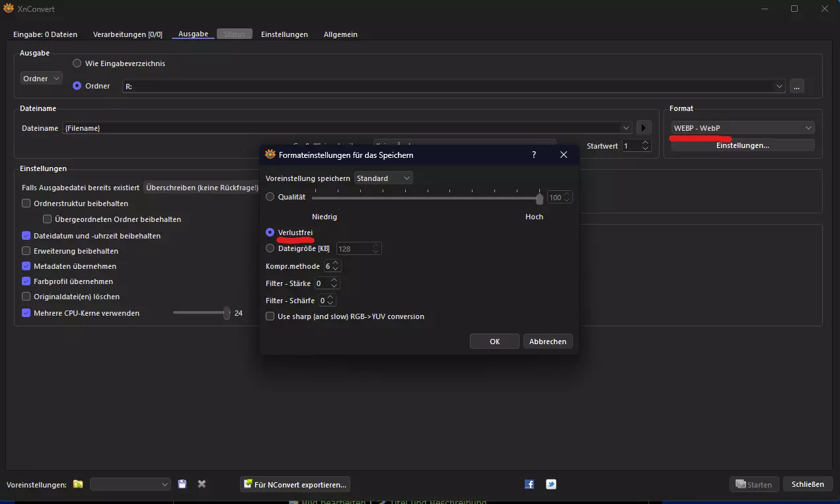Click the help question mark in dialog
The height and width of the screenshot is (504, 840).
click(534, 155)
